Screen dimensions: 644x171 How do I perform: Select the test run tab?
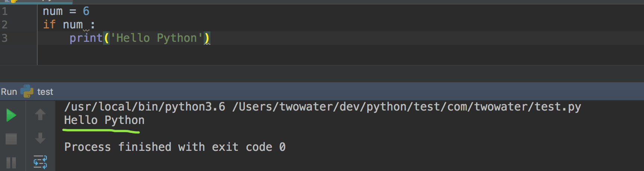(x=45, y=92)
